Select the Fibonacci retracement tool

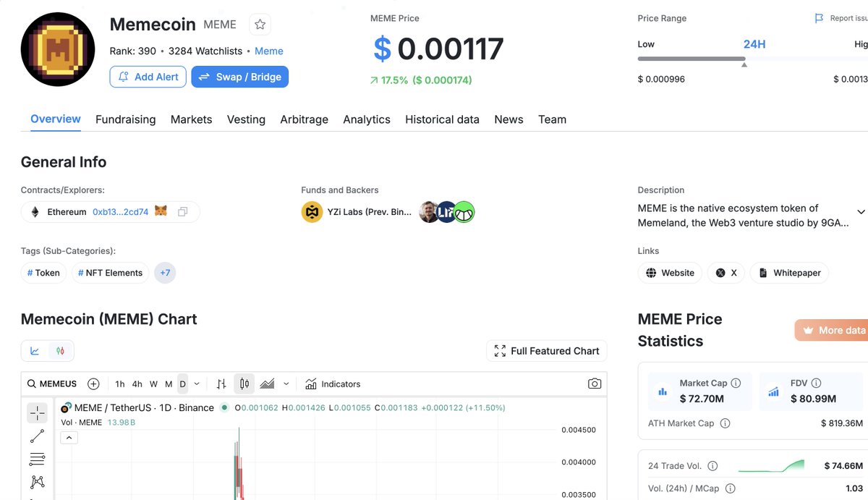pyautogui.click(x=38, y=459)
